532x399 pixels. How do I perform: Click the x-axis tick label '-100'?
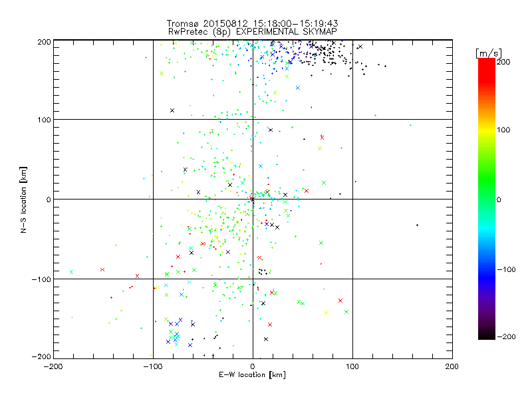tap(153, 367)
